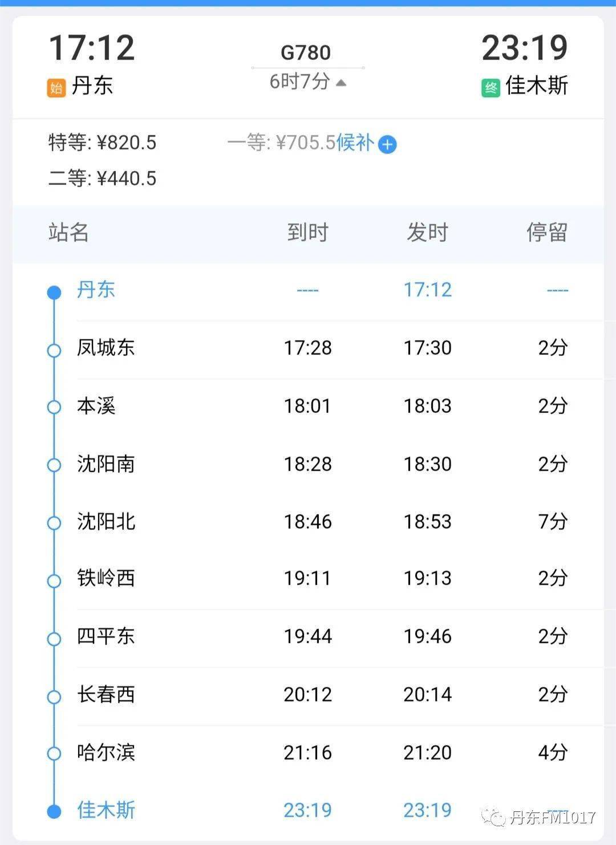Image resolution: width=616 pixels, height=845 pixels.
Task: Tap the blue plus icon beside 候补
Action: (x=387, y=144)
